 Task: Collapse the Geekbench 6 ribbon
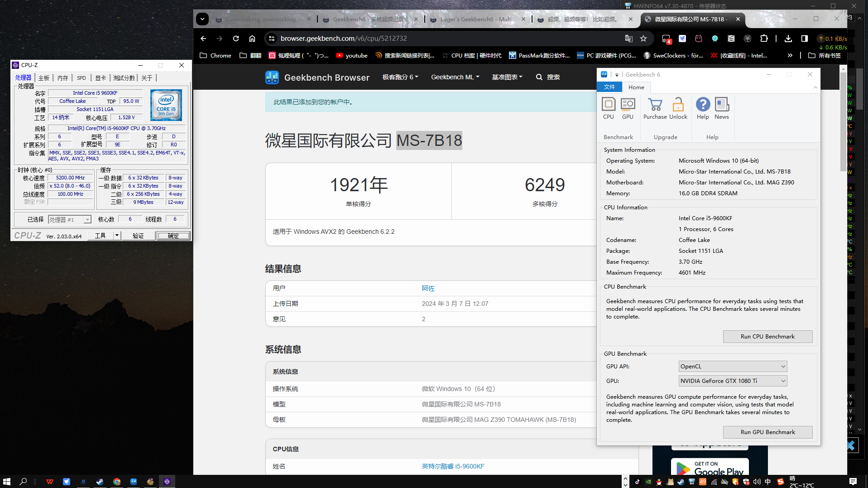tap(815, 87)
